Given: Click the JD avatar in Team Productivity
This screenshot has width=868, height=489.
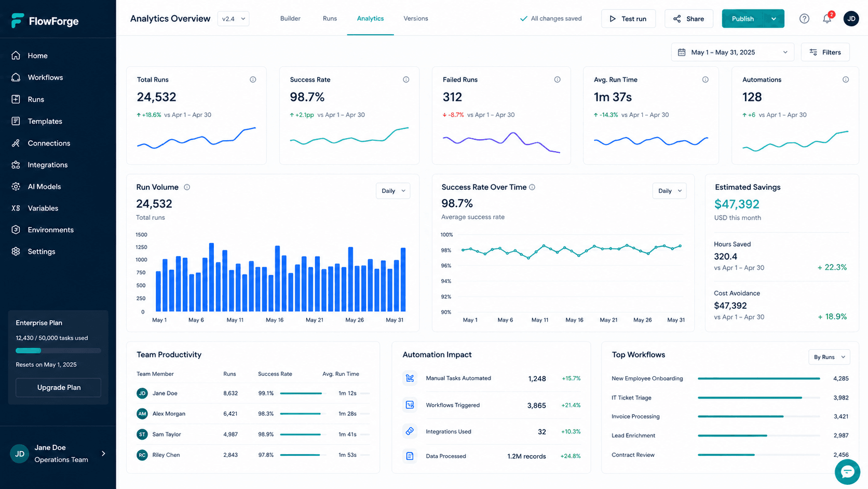Looking at the screenshot, I should 142,393.
